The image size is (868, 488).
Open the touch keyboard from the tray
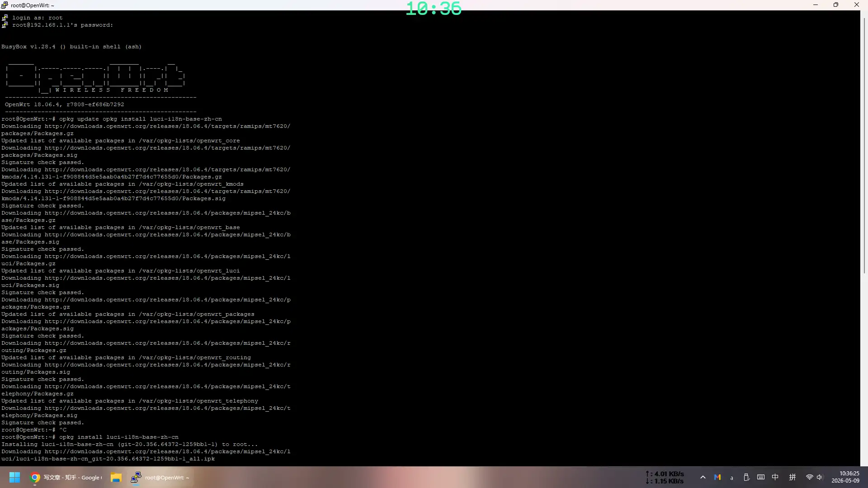[x=761, y=477]
